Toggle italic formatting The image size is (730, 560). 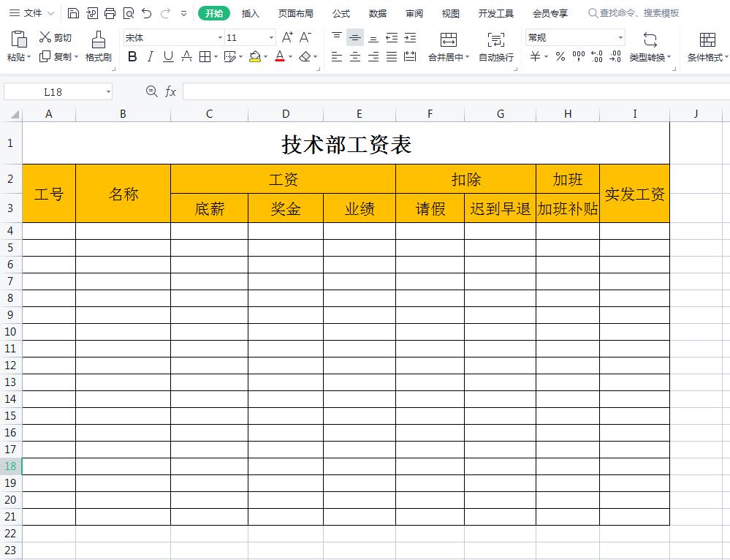[x=149, y=56]
